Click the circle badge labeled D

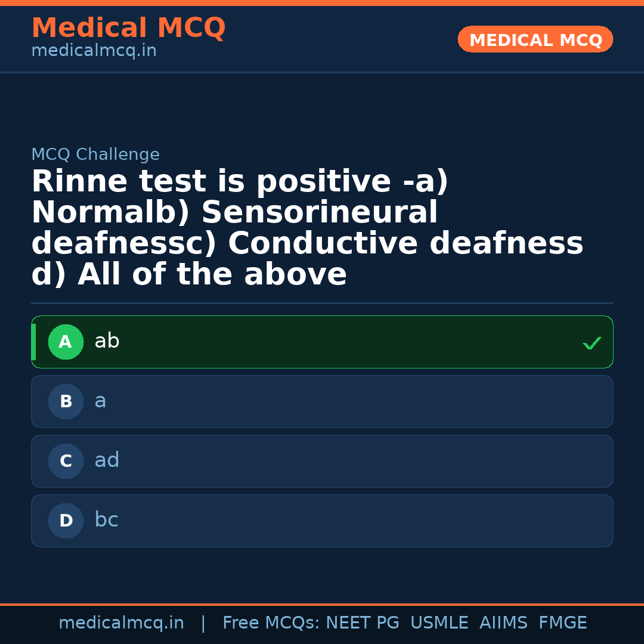(x=66, y=521)
